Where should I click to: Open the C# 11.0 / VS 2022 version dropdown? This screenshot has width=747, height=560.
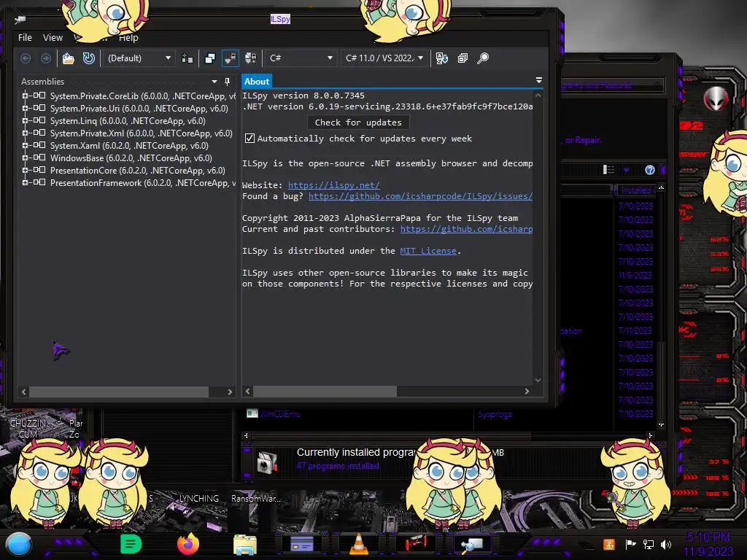[384, 58]
